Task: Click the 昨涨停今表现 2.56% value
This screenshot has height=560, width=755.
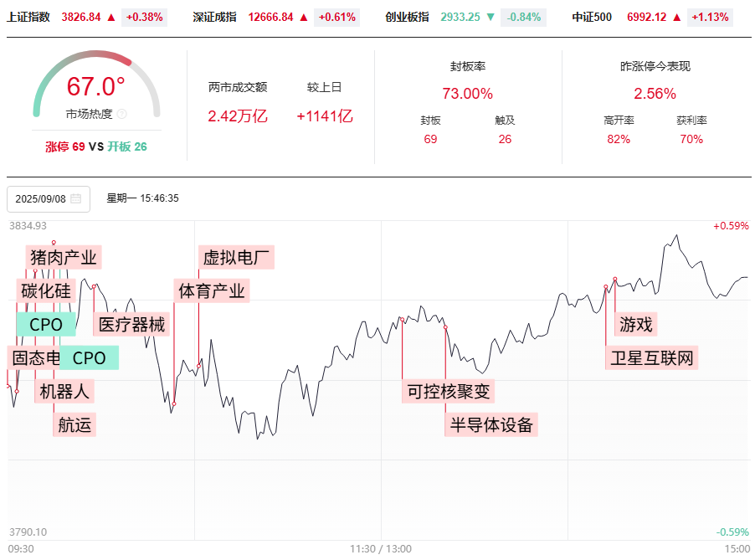Action: [655, 94]
